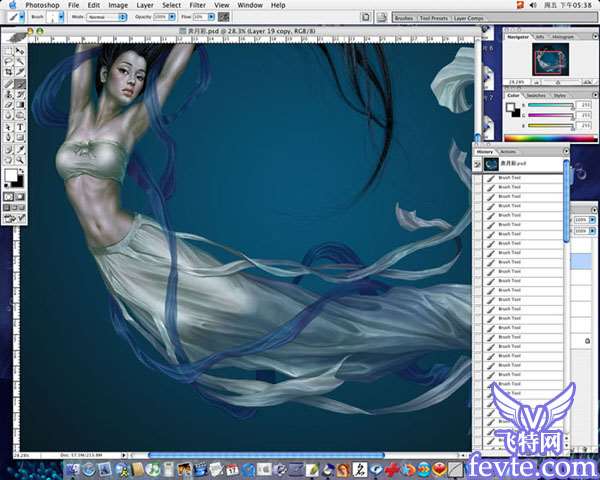Select the Dodge tool
This screenshot has width=600, height=480.
click(20, 115)
